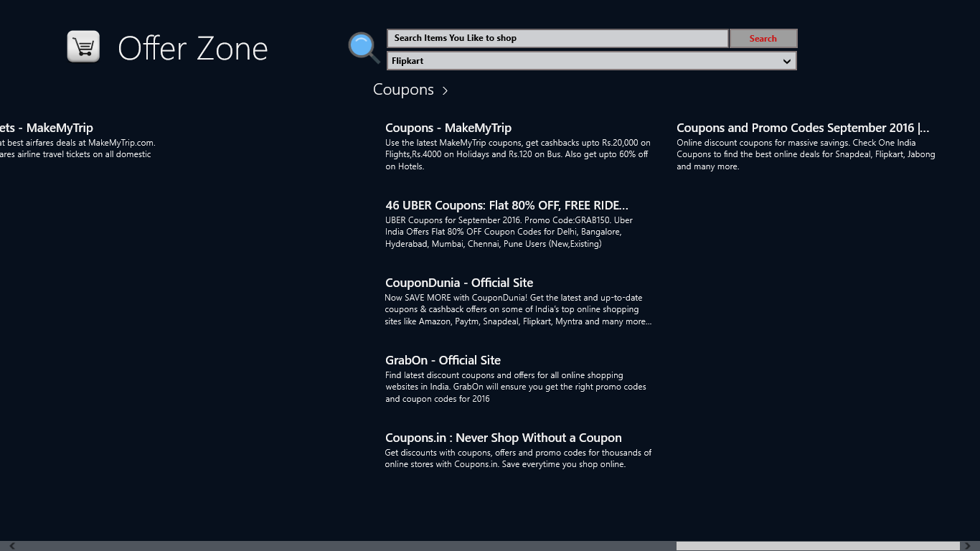980x551 pixels.
Task: Click the Offer Zone title
Action: [x=193, y=48]
